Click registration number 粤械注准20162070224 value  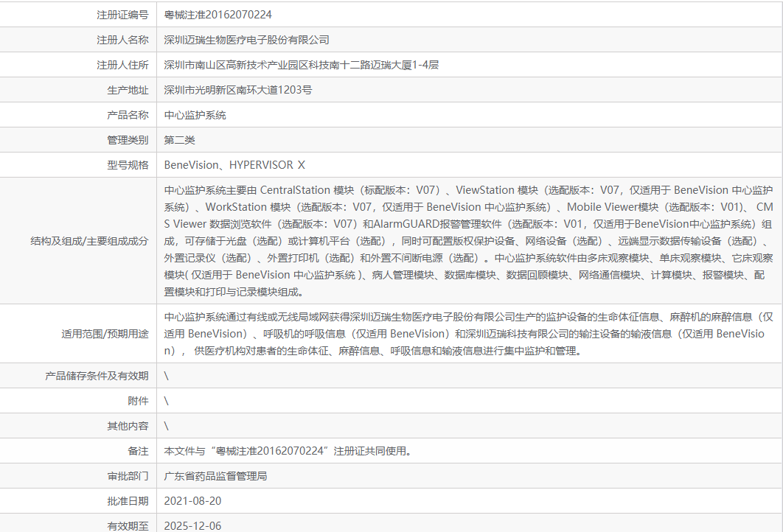[x=217, y=15]
